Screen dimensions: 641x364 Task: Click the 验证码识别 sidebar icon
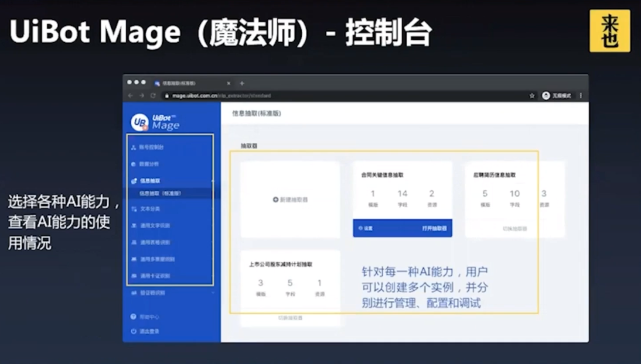(x=134, y=293)
